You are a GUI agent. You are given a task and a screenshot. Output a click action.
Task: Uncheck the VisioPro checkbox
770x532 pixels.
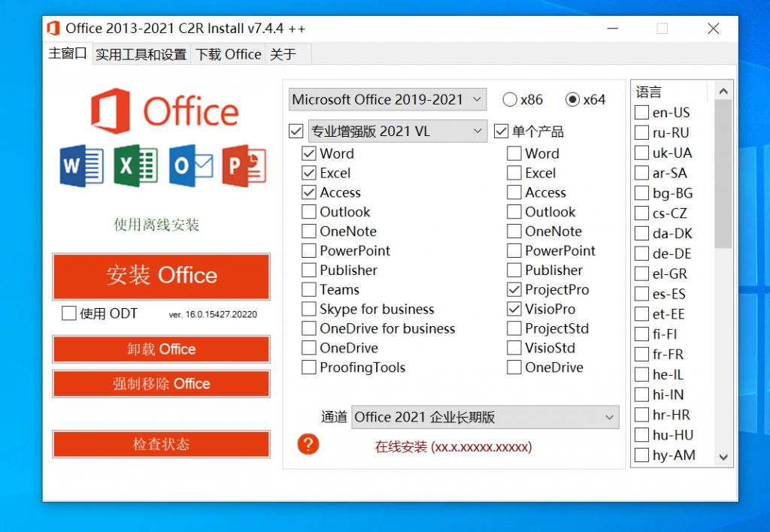(x=514, y=309)
